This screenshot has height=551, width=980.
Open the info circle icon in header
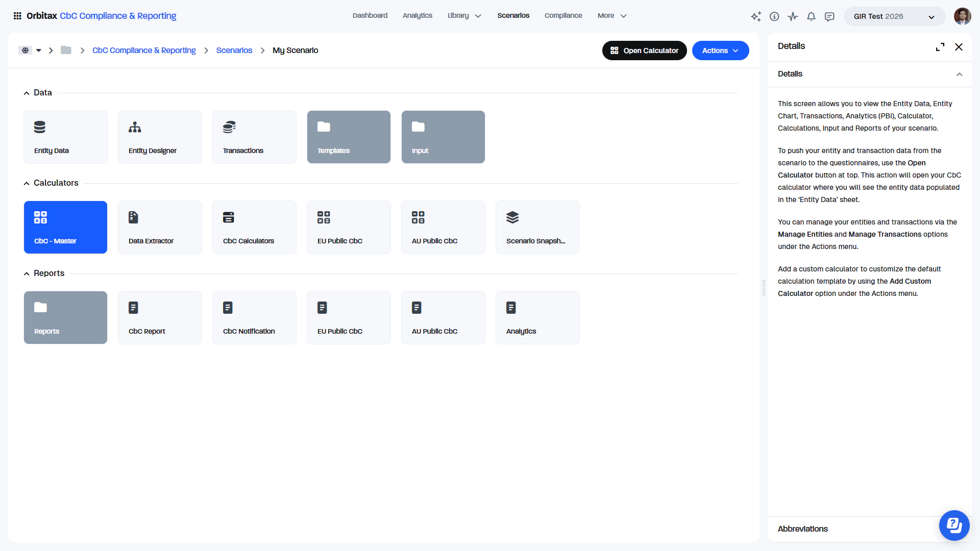click(x=774, y=16)
